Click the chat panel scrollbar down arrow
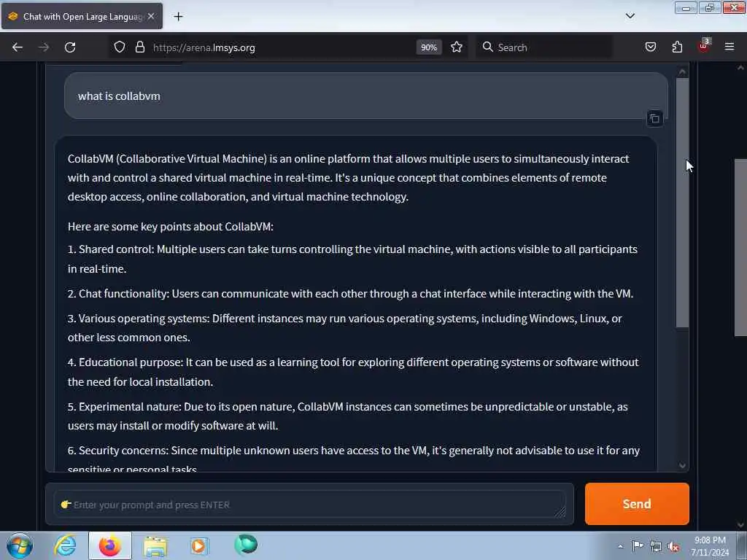 click(x=682, y=466)
